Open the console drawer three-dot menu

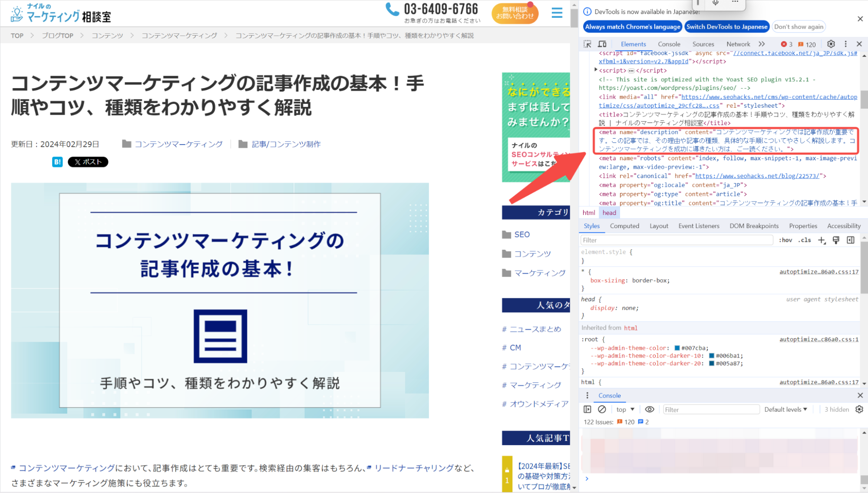(587, 395)
